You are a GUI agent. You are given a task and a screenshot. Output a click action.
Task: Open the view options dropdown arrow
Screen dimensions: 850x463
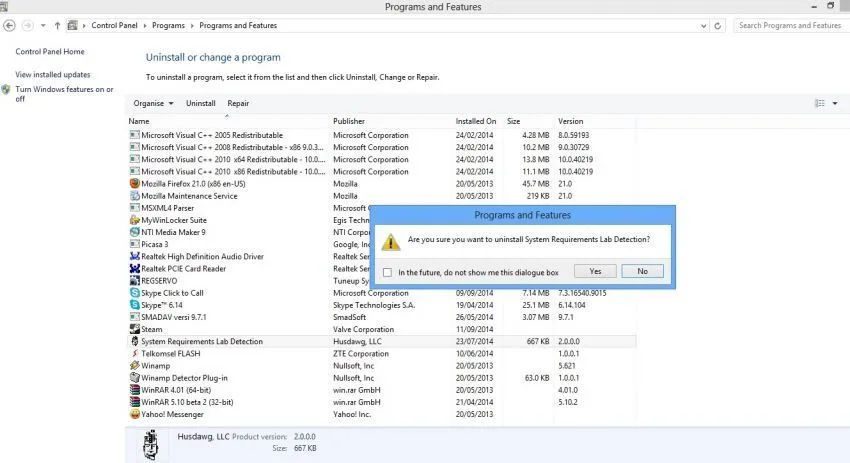[x=835, y=103]
